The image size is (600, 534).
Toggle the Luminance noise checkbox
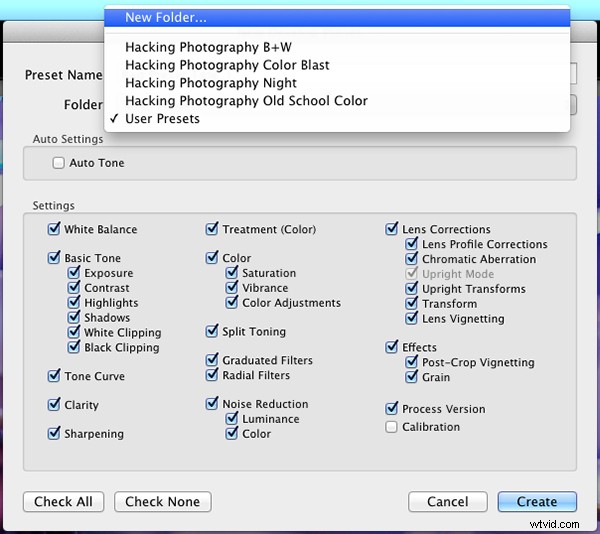click(x=232, y=418)
